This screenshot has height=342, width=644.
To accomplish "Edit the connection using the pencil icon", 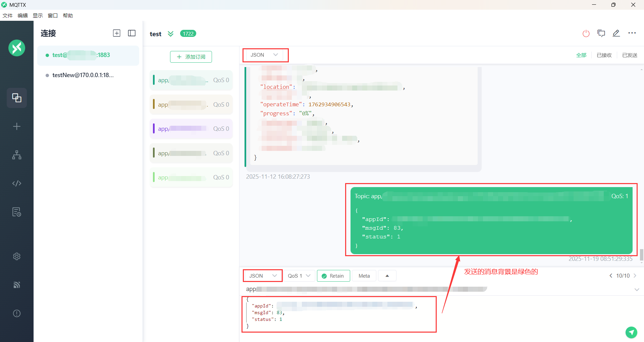I will (x=617, y=34).
